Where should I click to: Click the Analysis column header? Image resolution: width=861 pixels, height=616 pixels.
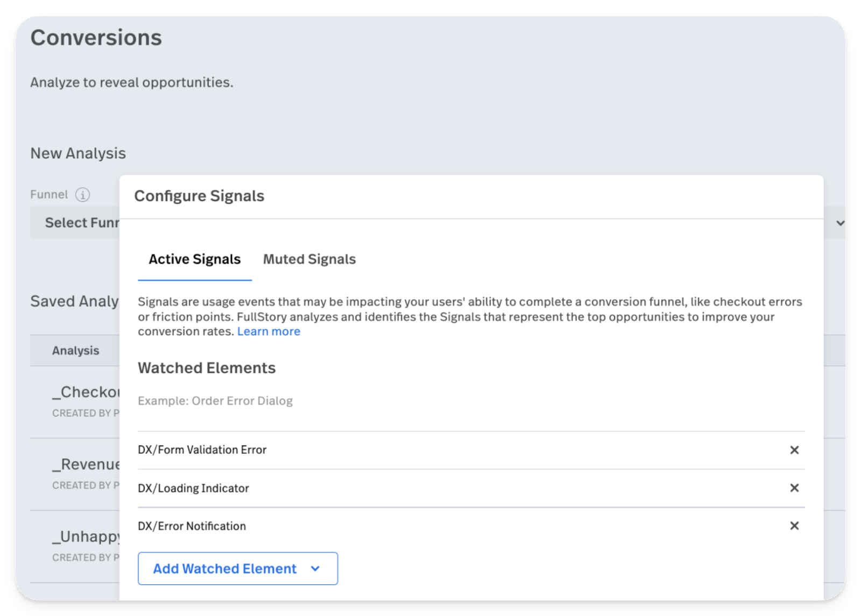tap(75, 350)
